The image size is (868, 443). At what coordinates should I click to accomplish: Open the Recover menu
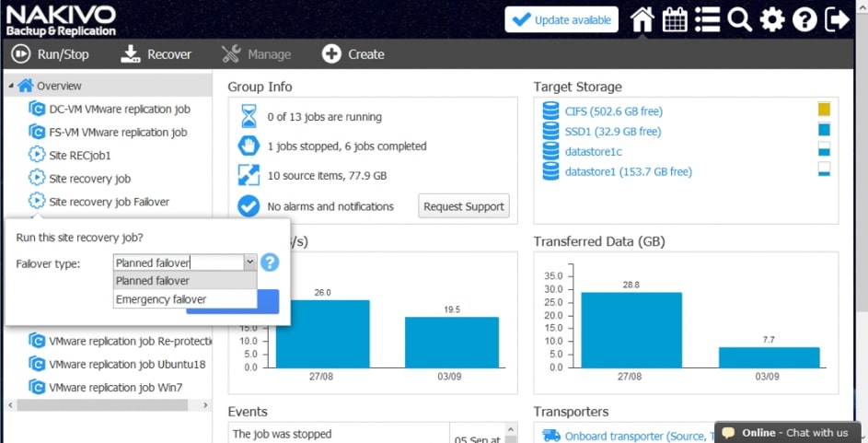pos(156,54)
